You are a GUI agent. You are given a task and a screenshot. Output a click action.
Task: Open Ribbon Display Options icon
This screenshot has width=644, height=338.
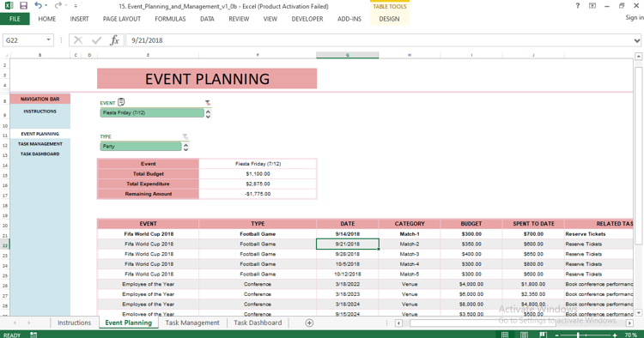(592, 6)
